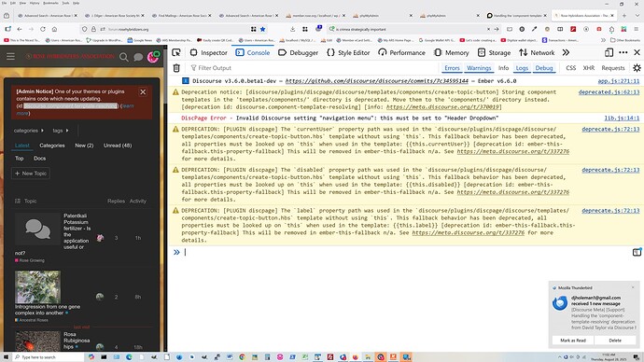The width and height of the screenshot is (644, 362).
Task: Show more DevTools tools chevron
Action: pyautogui.click(x=566, y=52)
